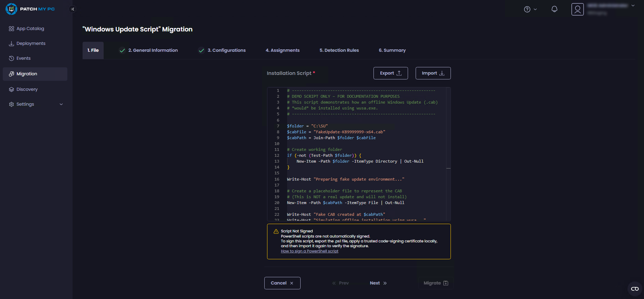
Task: Go to the previous step with Prev
Action: click(x=340, y=283)
